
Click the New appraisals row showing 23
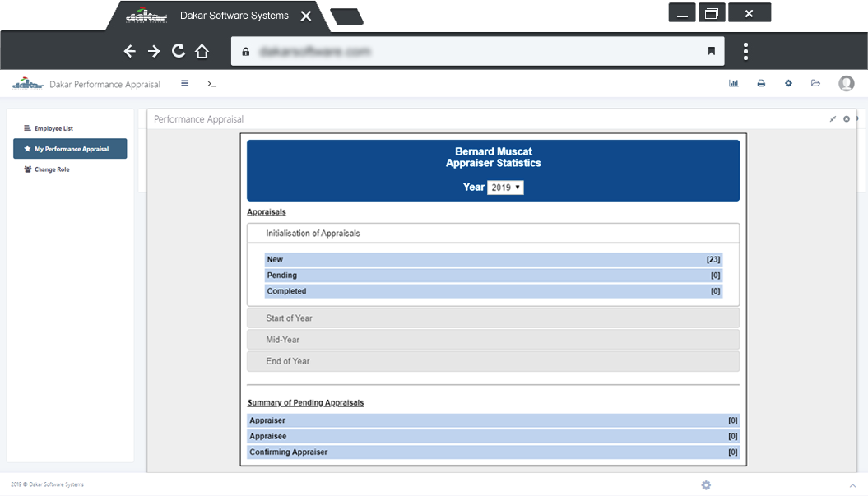coord(493,259)
